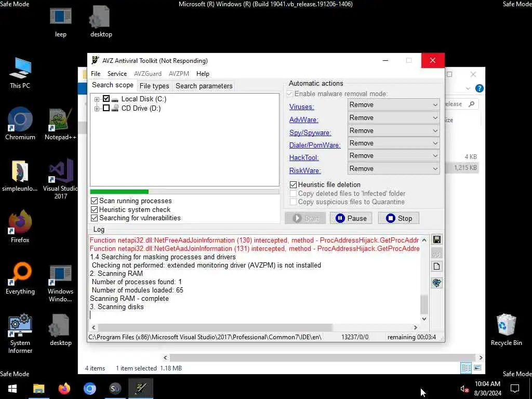Image resolution: width=532 pixels, height=399 pixels.
Task: Switch to AVZ in the taskbar
Action: point(141,389)
